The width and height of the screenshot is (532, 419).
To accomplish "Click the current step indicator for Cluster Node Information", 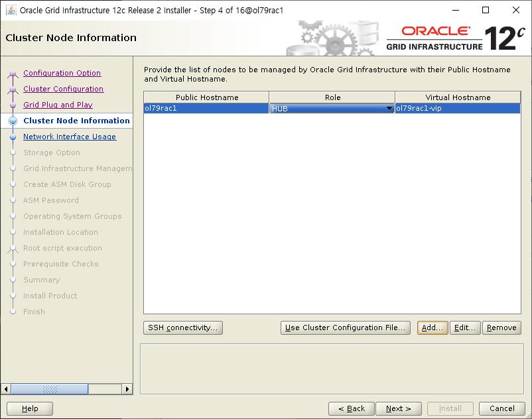I will [x=13, y=121].
